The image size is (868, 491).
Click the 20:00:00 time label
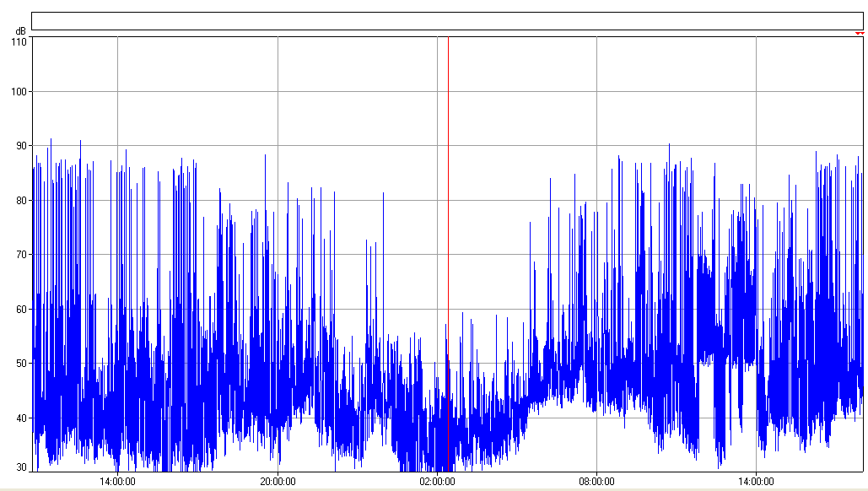tap(278, 482)
